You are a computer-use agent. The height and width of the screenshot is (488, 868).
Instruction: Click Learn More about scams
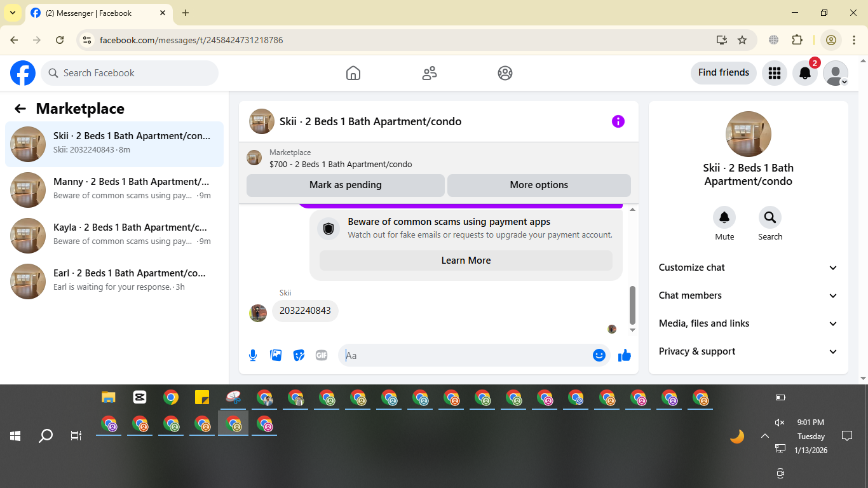point(466,261)
